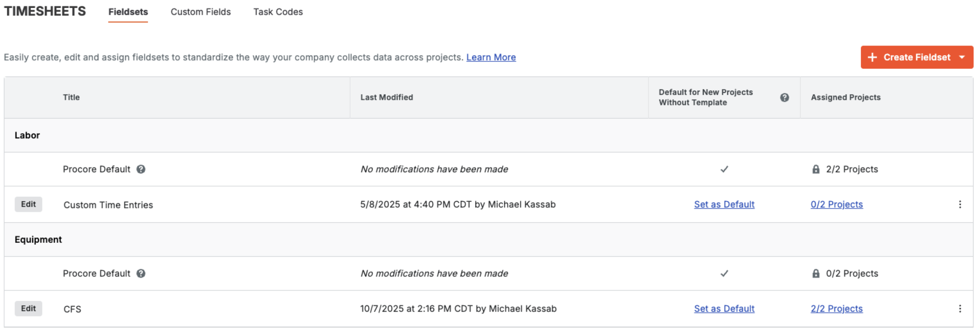The height and width of the screenshot is (328, 980).
Task: Click Edit button for CFS fieldset
Action: (28, 309)
